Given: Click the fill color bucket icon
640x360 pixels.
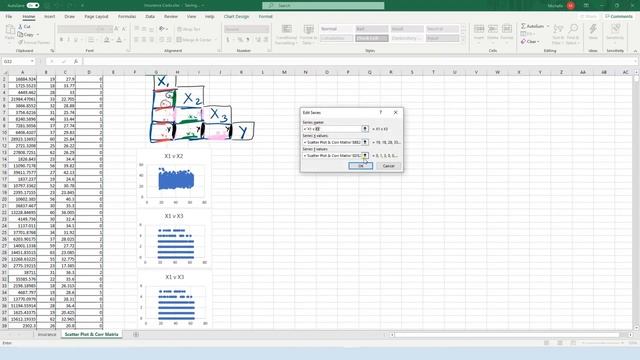Looking at the screenshot, I should tap(107, 40).
